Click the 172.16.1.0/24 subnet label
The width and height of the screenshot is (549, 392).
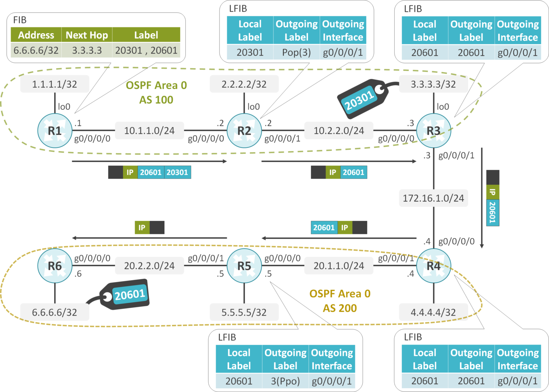[434, 198]
